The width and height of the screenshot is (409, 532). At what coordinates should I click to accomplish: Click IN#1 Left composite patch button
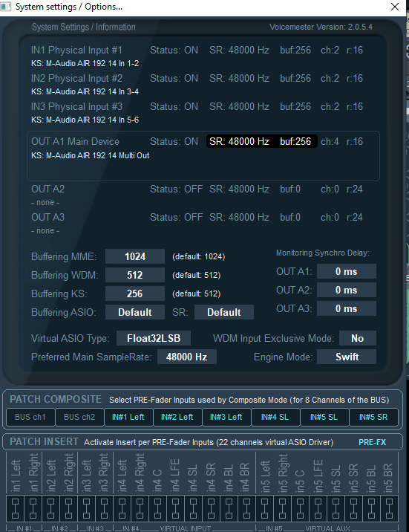[x=128, y=417]
